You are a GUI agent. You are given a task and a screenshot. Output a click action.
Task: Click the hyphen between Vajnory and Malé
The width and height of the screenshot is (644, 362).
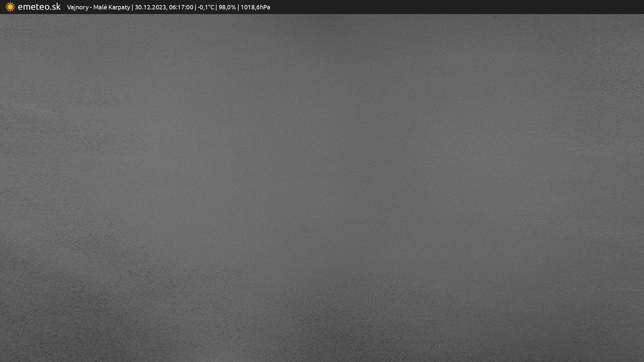[x=91, y=7]
